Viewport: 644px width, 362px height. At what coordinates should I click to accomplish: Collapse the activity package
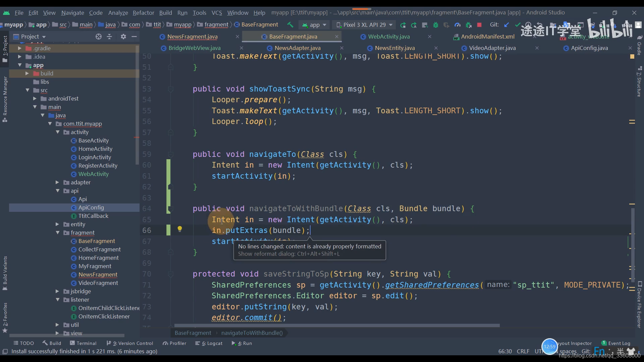click(57, 132)
